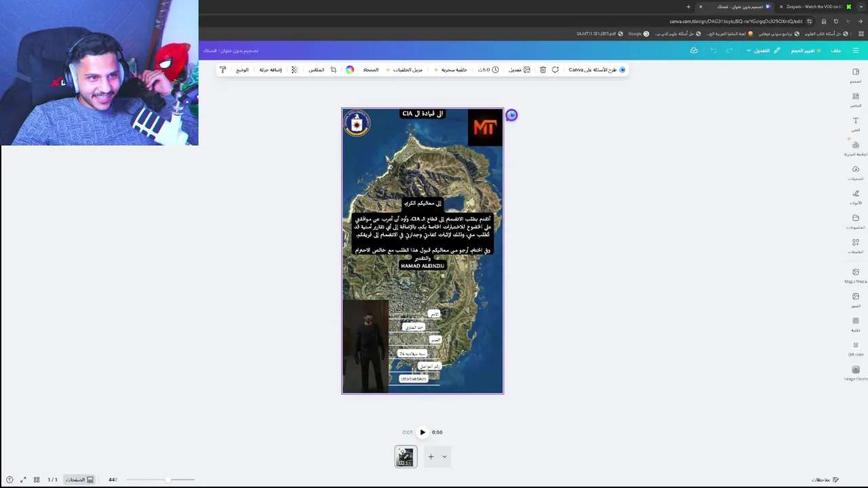
Task: Click the cloud save status icon
Action: coord(694,51)
